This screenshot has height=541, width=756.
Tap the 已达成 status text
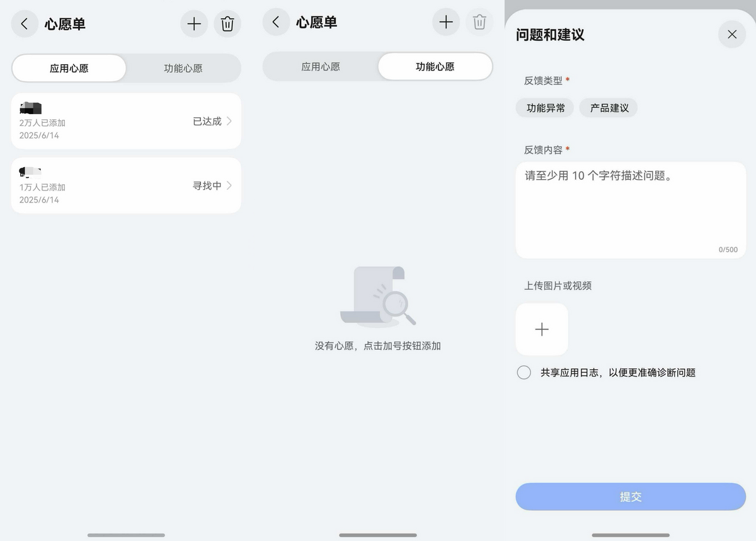(x=207, y=121)
